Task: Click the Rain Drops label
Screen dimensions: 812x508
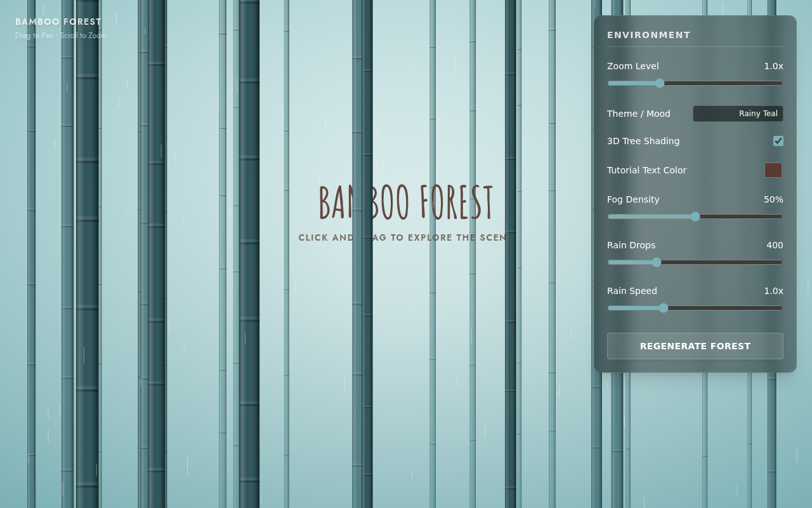Action: point(631,245)
